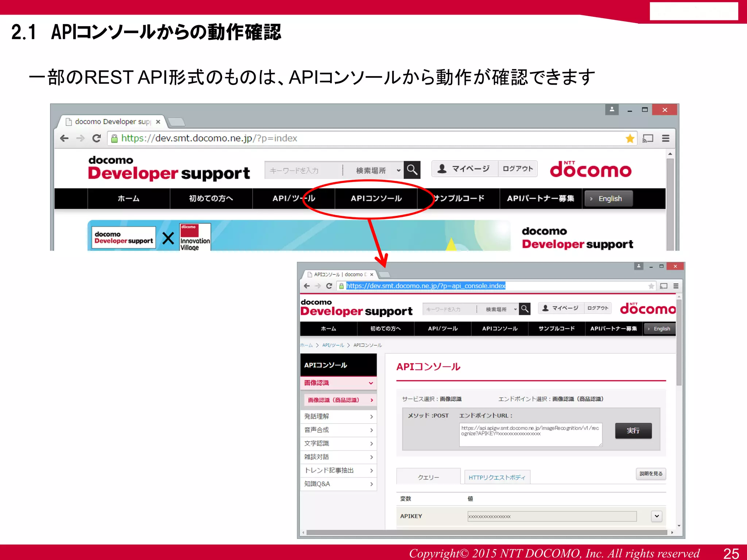Open APIコンソール menu in lower window
Viewport: 747px width, 560px height.
(500, 328)
